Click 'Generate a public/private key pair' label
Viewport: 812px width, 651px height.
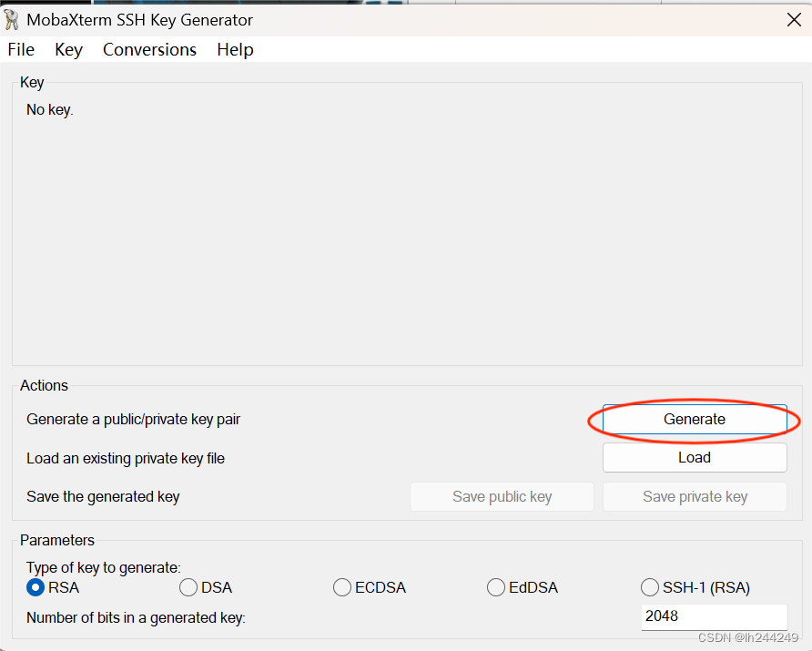tap(133, 419)
